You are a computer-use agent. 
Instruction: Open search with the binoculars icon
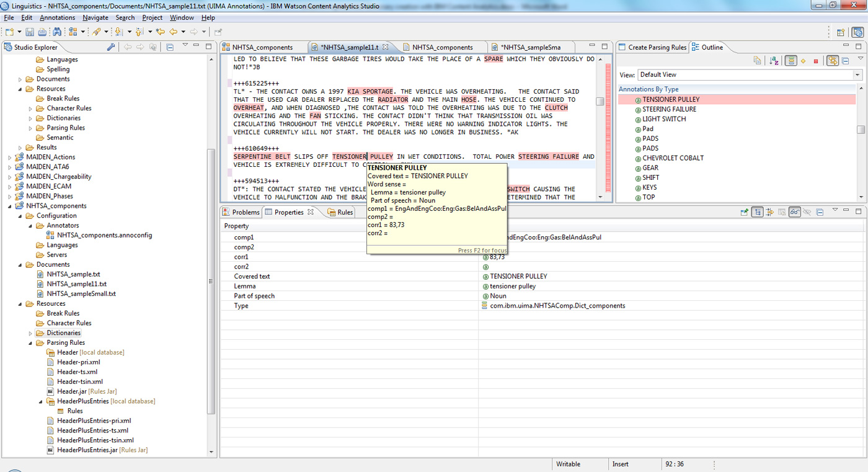57,32
